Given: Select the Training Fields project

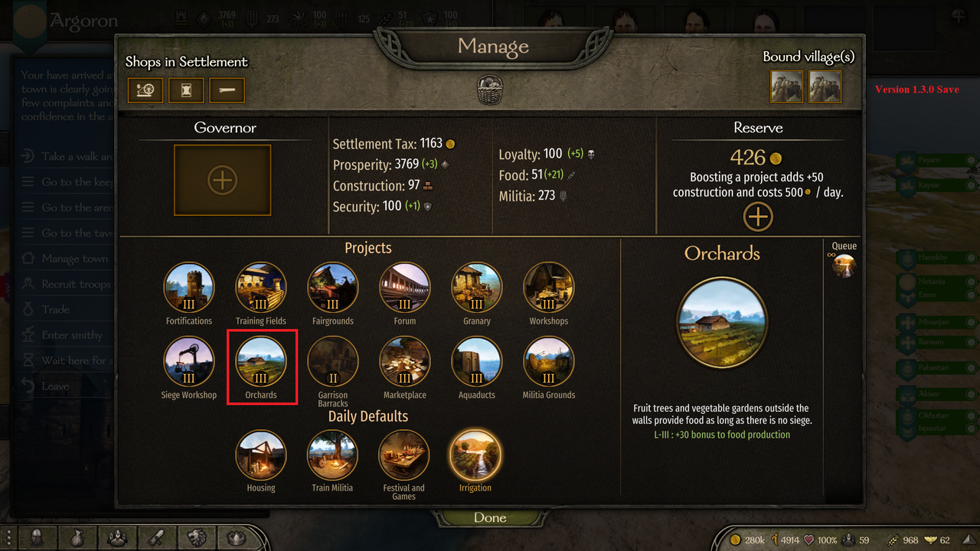Looking at the screenshot, I should [x=261, y=288].
